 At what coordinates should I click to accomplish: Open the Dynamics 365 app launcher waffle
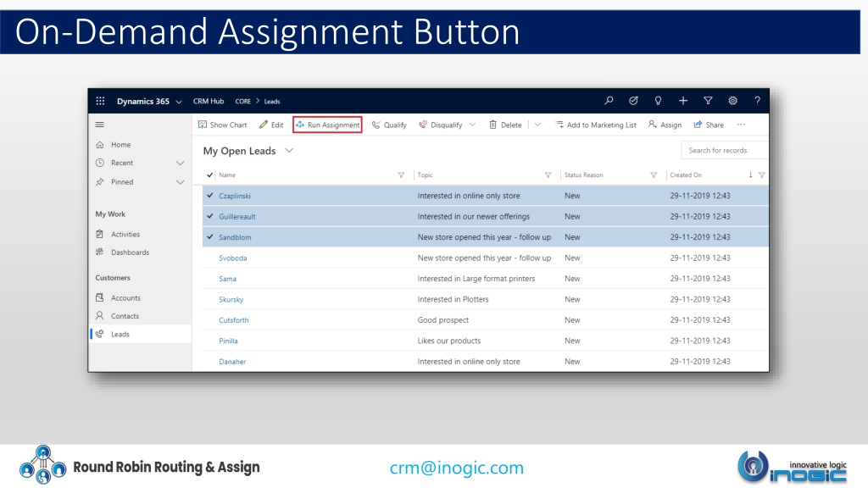click(100, 101)
